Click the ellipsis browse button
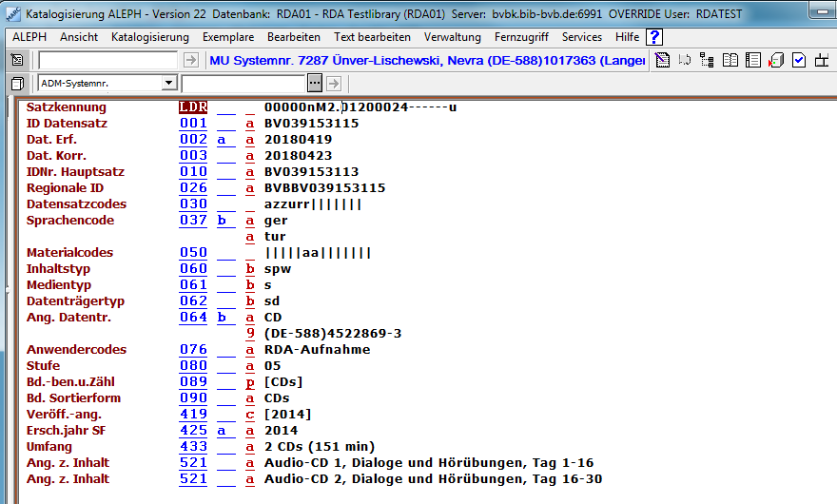837x504 pixels. (x=315, y=84)
